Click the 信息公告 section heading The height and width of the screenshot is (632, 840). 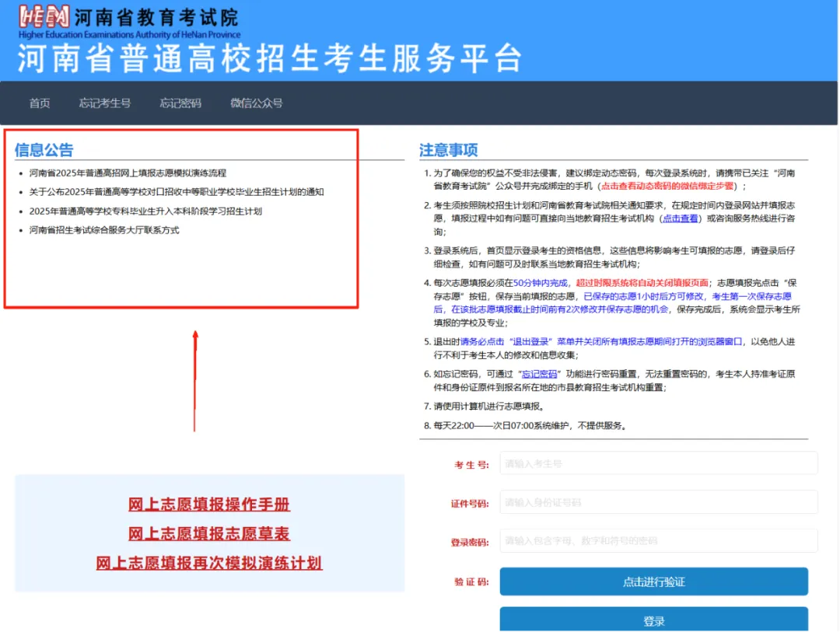[44, 150]
